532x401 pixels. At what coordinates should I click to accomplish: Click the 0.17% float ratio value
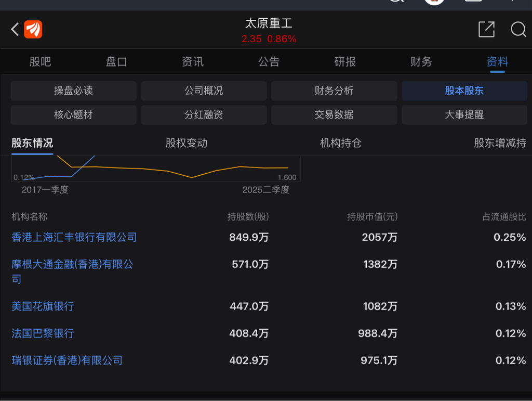[511, 264]
